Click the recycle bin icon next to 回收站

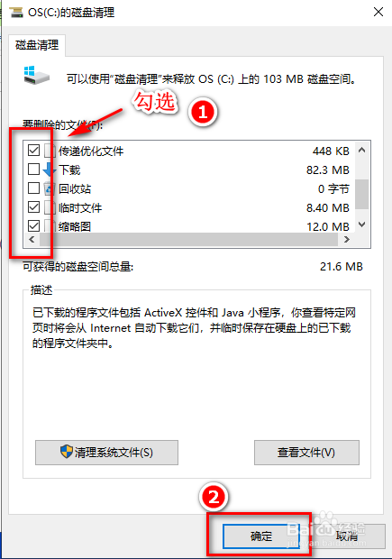point(50,188)
